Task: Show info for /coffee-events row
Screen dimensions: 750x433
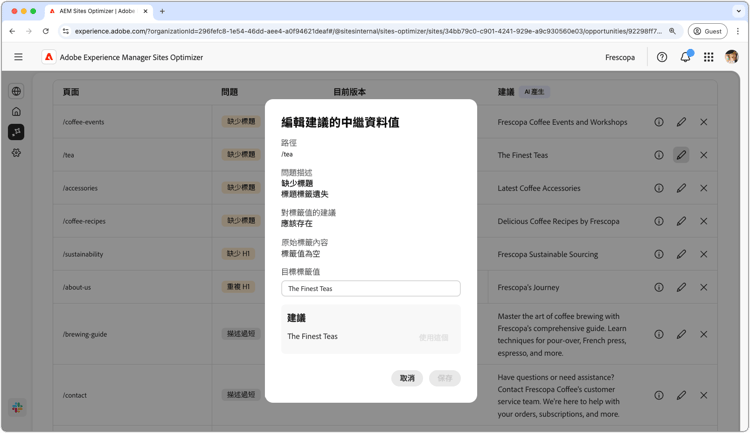Action: tap(659, 122)
